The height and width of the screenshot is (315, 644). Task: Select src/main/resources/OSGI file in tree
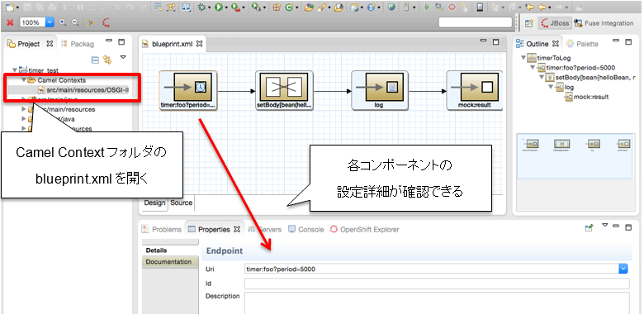click(x=83, y=90)
